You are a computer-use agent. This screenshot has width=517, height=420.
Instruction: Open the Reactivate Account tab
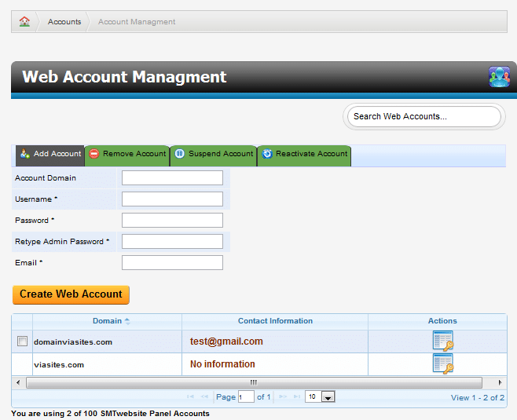[x=304, y=155]
